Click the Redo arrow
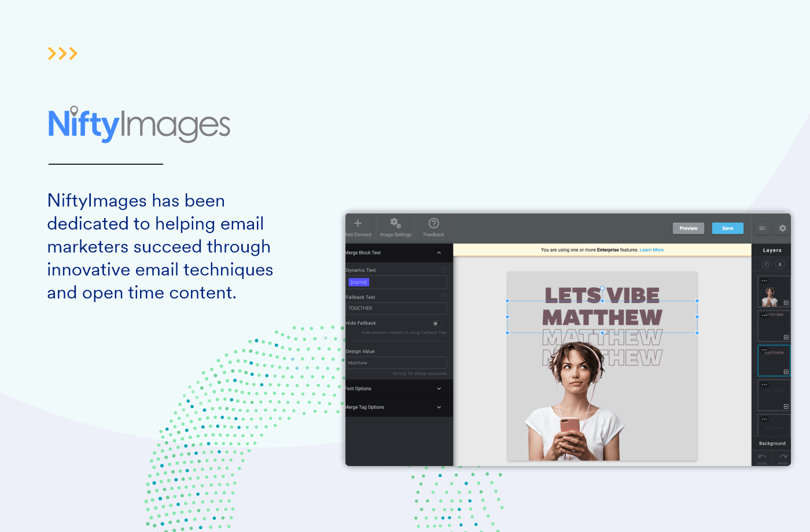The height and width of the screenshot is (532, 810). 783,457
